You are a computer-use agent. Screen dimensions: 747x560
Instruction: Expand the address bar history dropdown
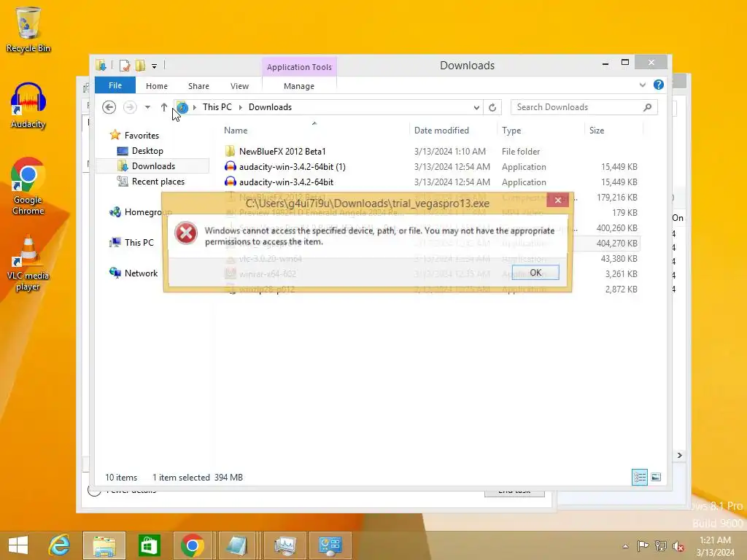coord(476,108)
